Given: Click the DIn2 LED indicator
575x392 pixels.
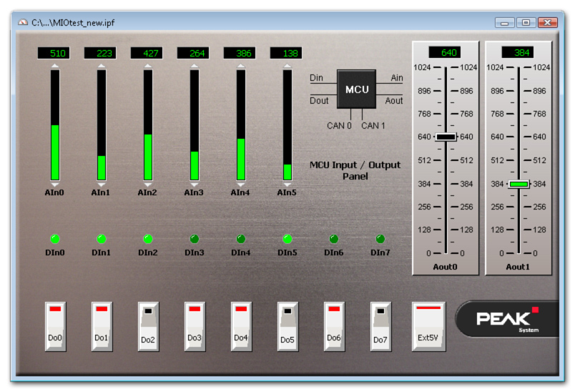Looking at the screenshot, I should 148,239.
